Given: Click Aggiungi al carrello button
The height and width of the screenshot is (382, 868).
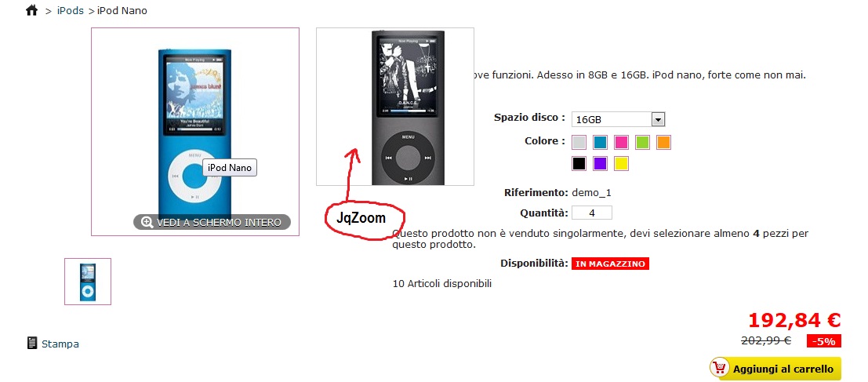Looking at the screenshot, I should (x=775, y=368).
